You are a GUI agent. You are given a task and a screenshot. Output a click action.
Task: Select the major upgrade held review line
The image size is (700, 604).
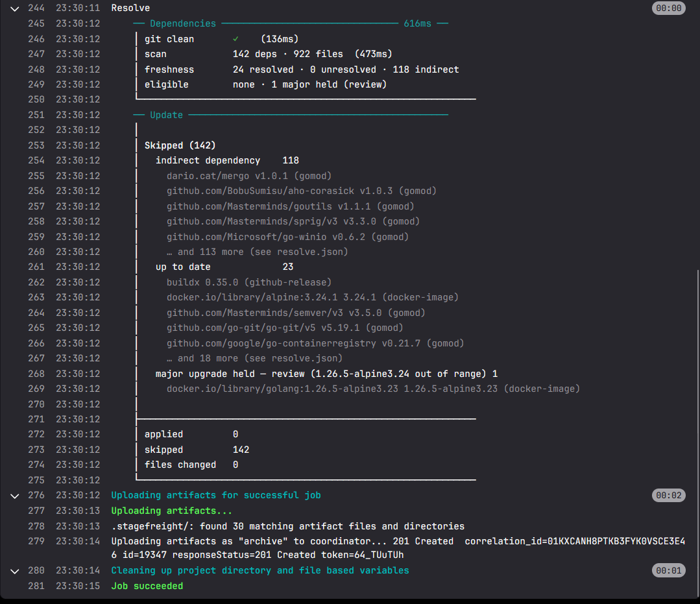pyautogui.click(x=326, y=374)
